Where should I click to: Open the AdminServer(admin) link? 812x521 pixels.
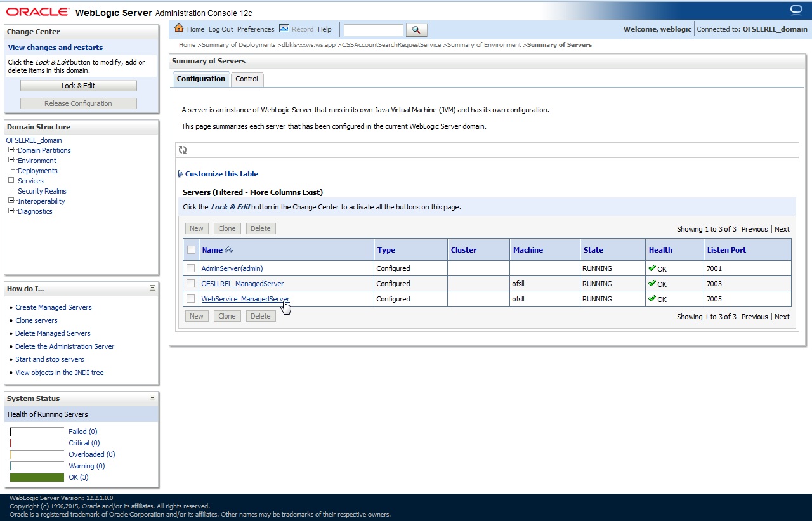[x=232, y=268]
